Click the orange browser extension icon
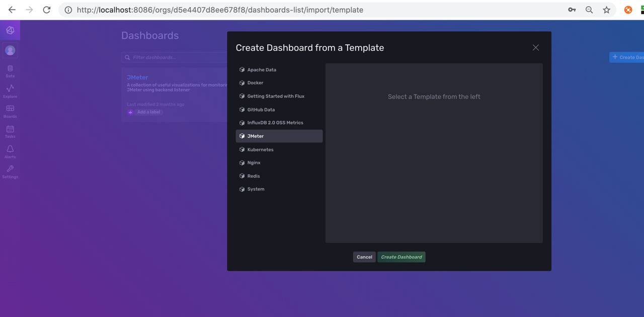Image resolution: width=644 pixels, height=317 pixels. coord(628,10)
